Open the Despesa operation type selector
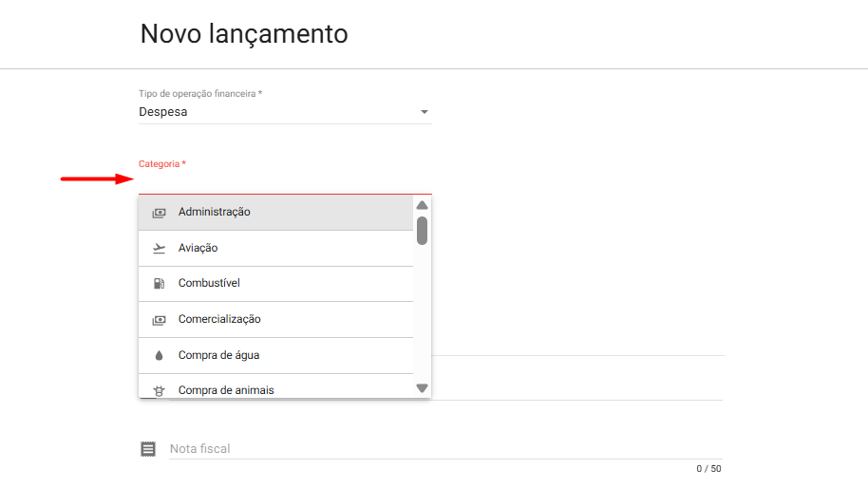868x488 pixels. pyautogui.click(x=275, y=112)
